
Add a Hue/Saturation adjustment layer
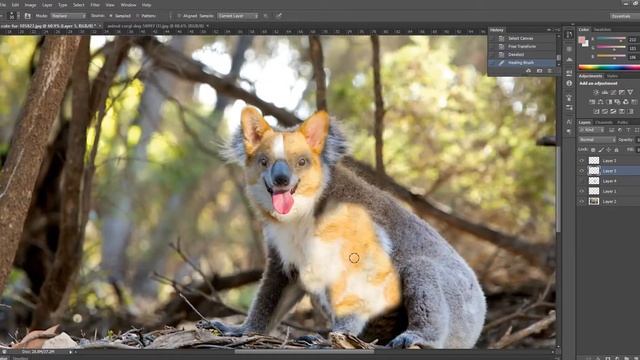click(x=592, y=102)
